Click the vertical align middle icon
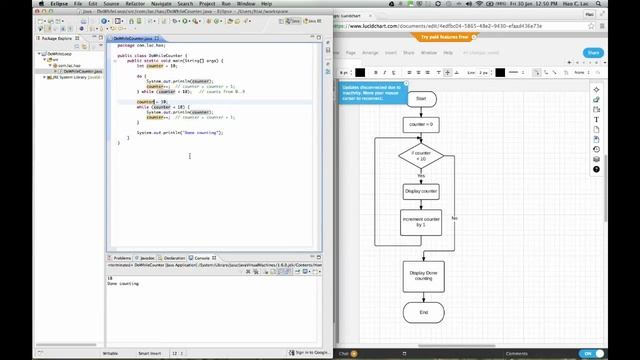 coord(447,73)
